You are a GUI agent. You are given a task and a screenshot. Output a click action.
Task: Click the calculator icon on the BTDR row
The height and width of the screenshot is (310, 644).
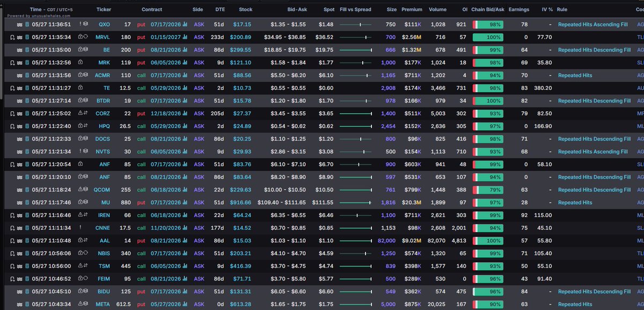(x=27, y=100)
